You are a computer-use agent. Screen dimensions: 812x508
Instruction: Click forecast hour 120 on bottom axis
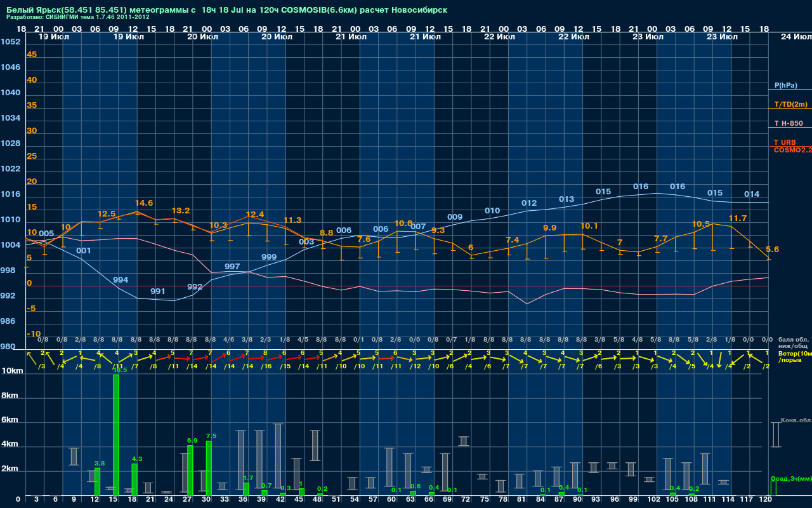pos(765,500)
